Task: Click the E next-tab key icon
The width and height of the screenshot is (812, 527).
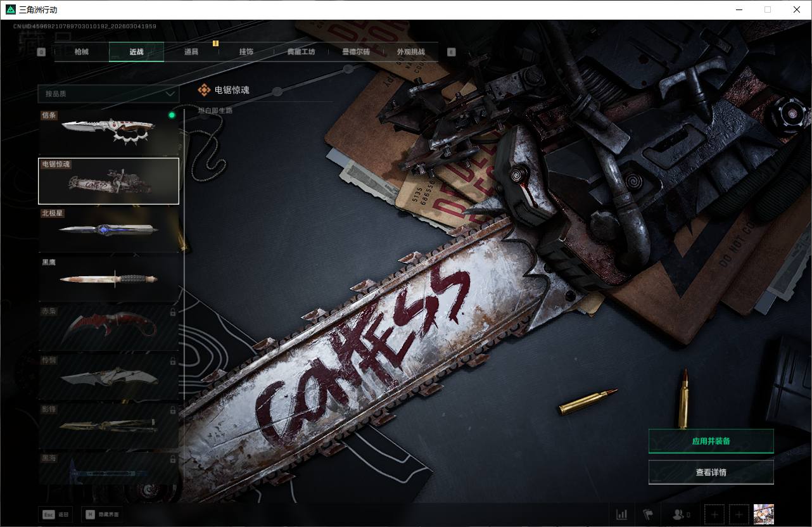Action: (x=452, y=53)
